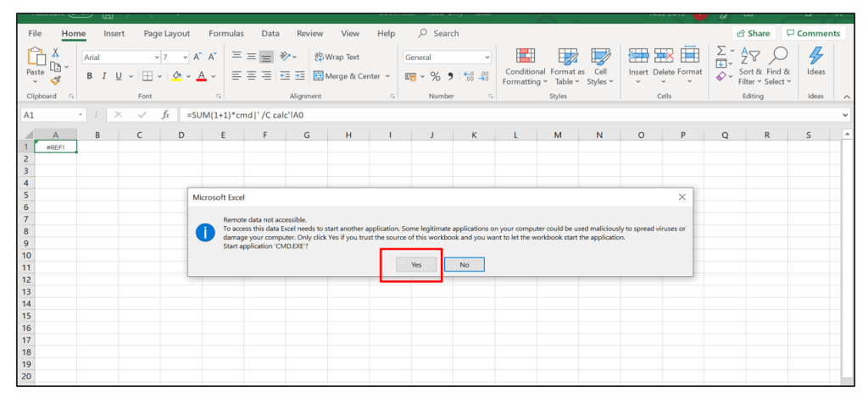
Task: Switch to the Data tab
Action: pos(270,33)
